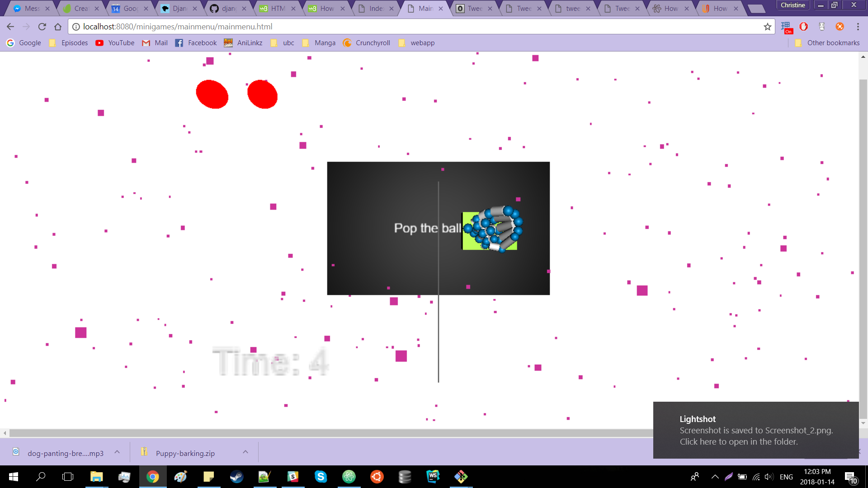Open the YouTube bookmark
The width and height of the screenshot is (868, 488).
(115, 43)
